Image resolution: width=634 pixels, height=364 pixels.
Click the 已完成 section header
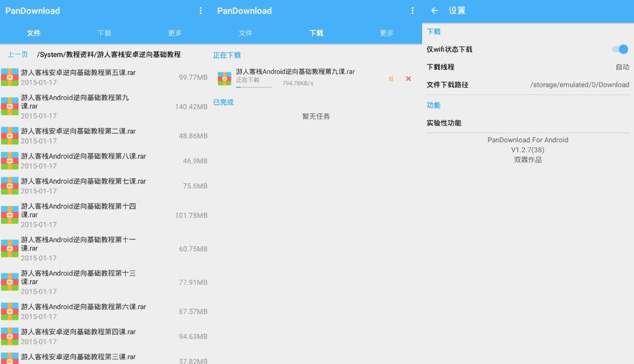pos(223,102)
